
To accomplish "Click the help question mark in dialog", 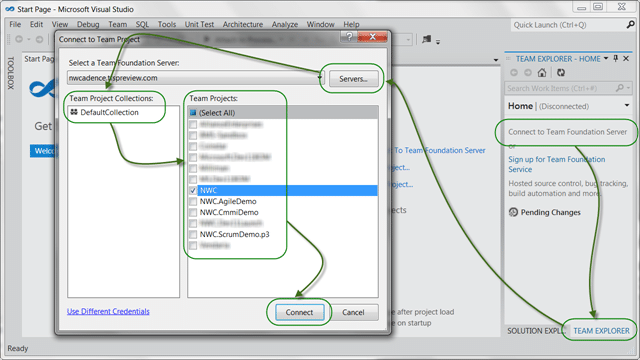I will click(349, 37).
